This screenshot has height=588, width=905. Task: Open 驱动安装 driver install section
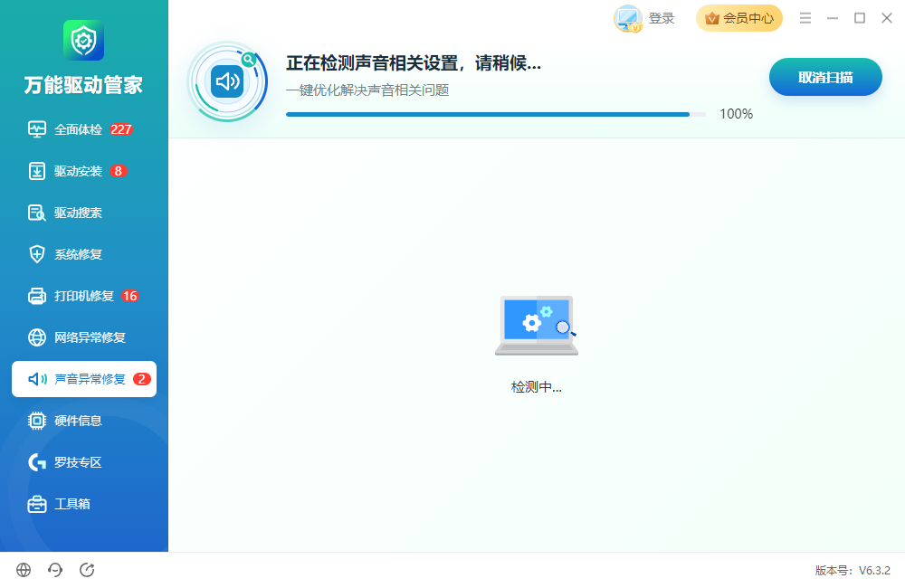[83, 171]
